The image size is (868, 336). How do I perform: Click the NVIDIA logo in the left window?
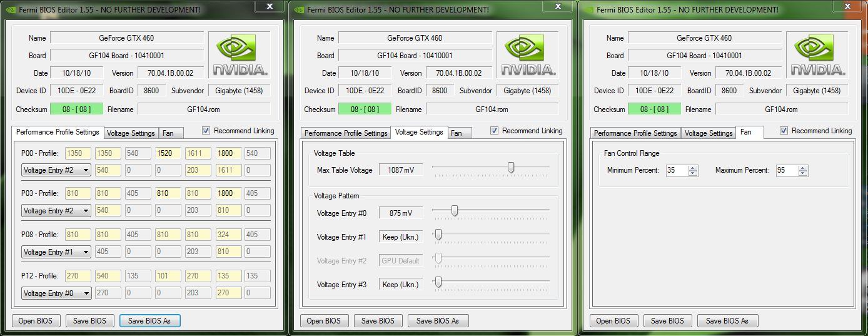[239, 56]
